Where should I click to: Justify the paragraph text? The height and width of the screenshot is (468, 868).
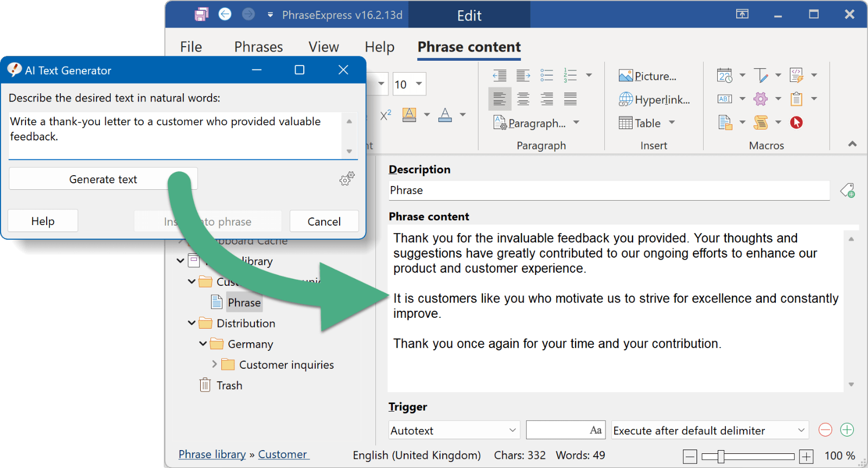click(x=570, y=99)
